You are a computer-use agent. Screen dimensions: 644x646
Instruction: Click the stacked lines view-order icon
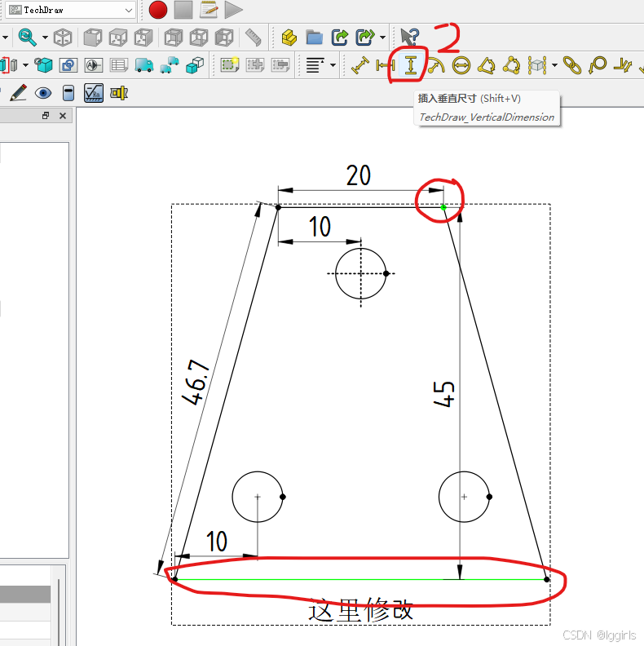tap(315, 65)
